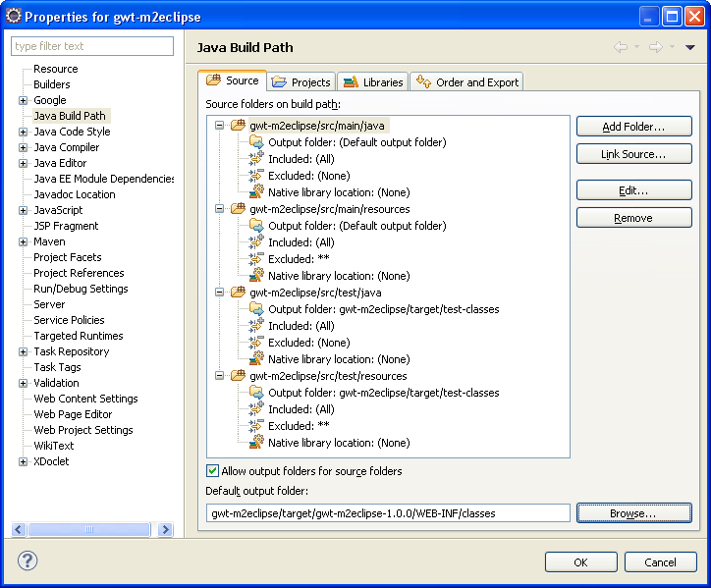Click folder icon of gwt-m2eclipse/src/test/java
Screen dimensions: 711x588
[x=238, y=292]
